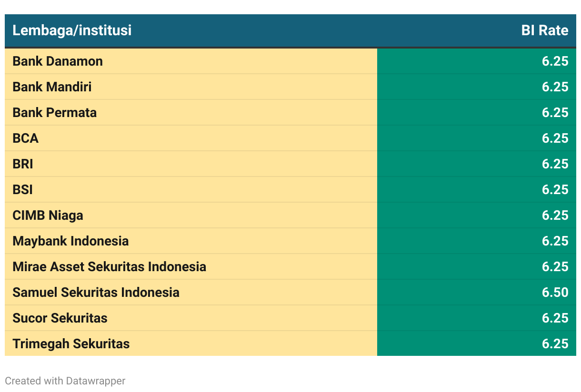Screen dimensions: 581x392
Task: Select the BSI institution name
Action: click(23, 190)
